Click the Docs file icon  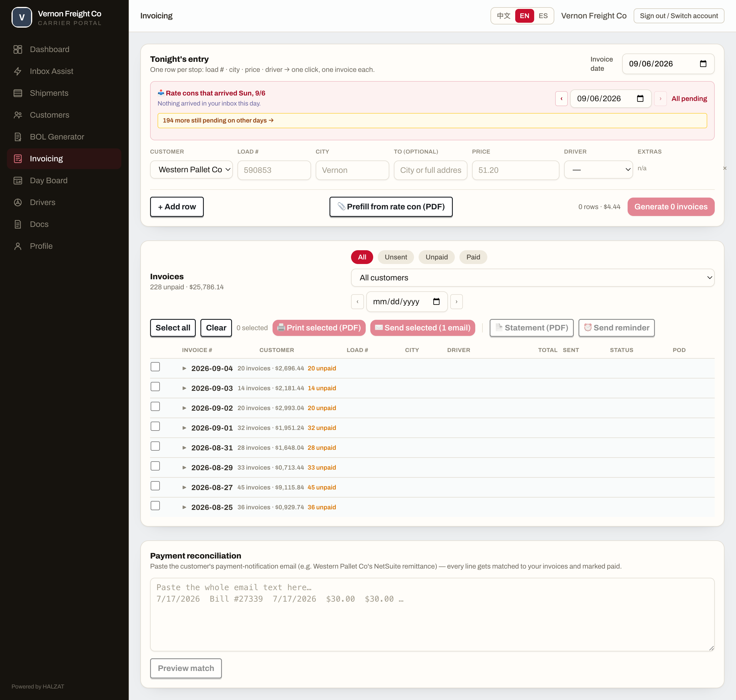point(18,224)
